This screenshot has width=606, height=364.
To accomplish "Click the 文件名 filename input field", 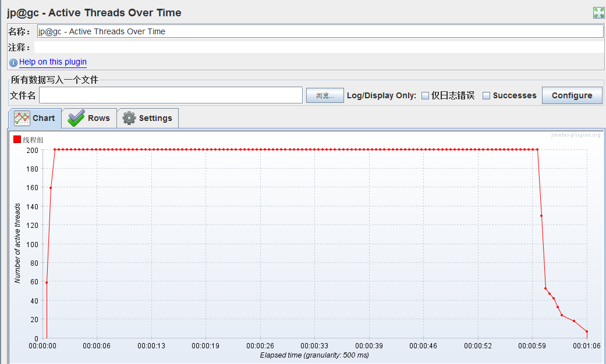I will click(x=171, y=95).
